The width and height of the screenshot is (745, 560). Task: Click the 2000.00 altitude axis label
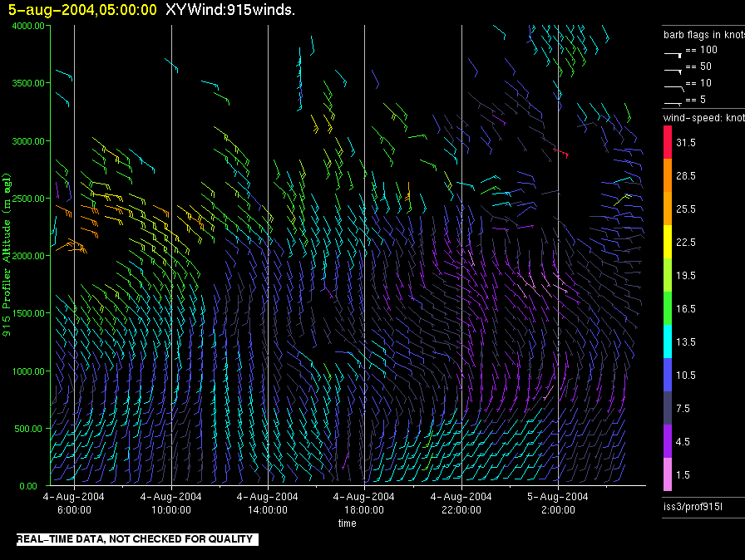coord(28,256)
